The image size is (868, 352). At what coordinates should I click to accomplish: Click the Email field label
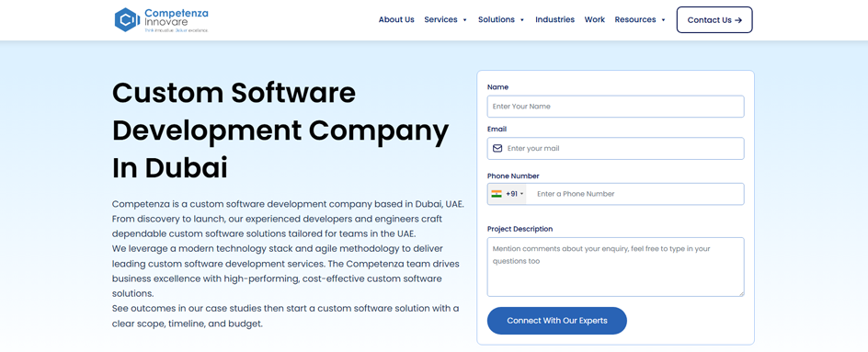497,129
